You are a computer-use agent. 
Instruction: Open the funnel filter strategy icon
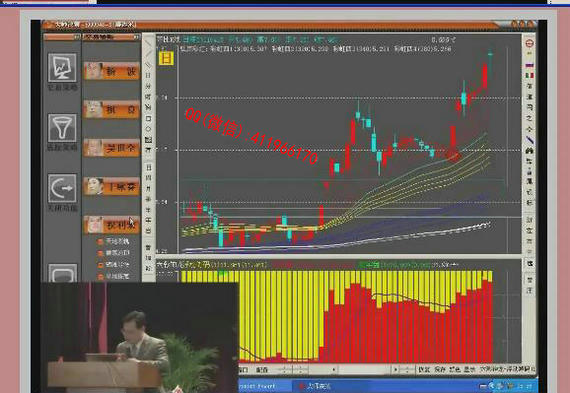click(62, 128)
